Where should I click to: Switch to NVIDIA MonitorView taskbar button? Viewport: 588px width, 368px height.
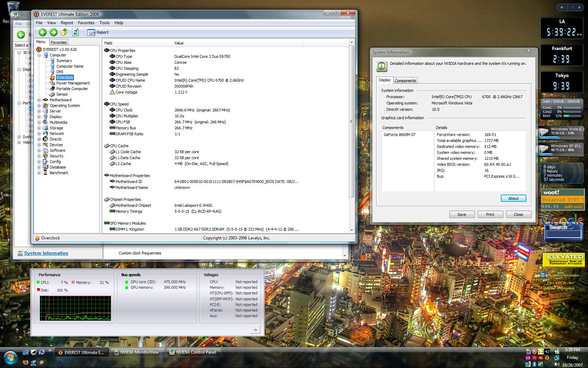(138, 352)
